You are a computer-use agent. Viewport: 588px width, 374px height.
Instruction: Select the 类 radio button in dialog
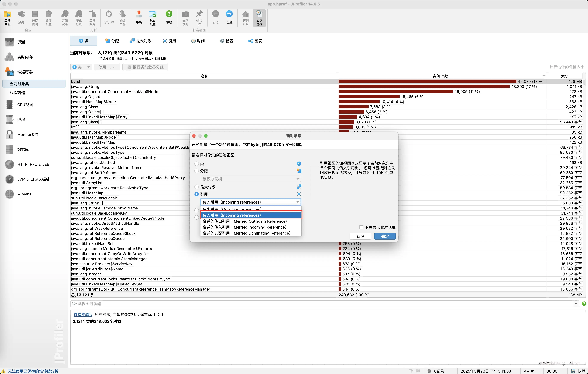(x=196, y=164)
